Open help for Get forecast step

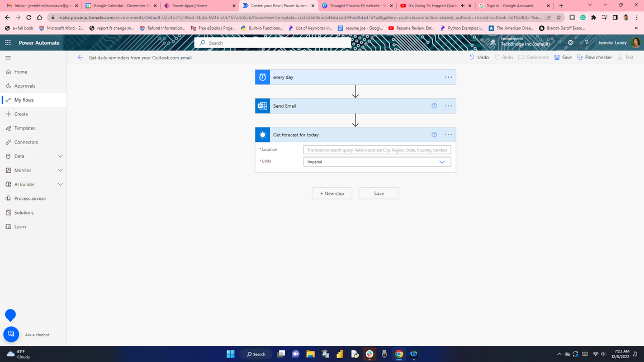(434, 135)
